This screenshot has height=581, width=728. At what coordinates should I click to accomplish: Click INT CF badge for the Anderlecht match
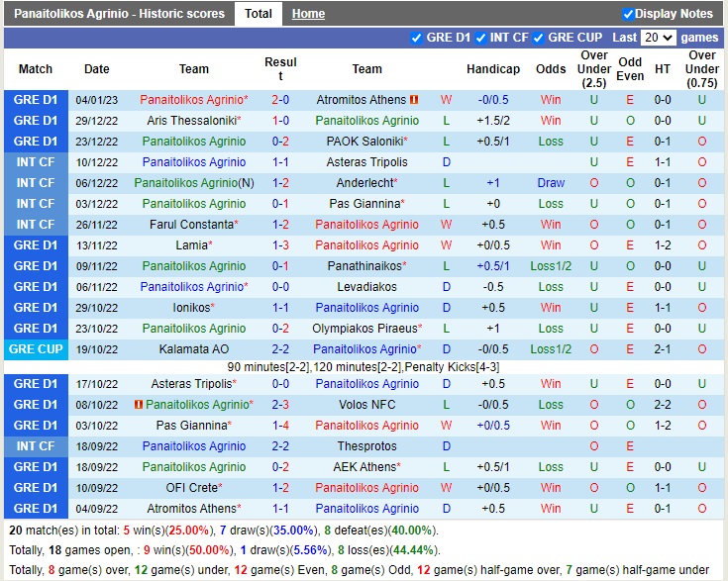36,183
